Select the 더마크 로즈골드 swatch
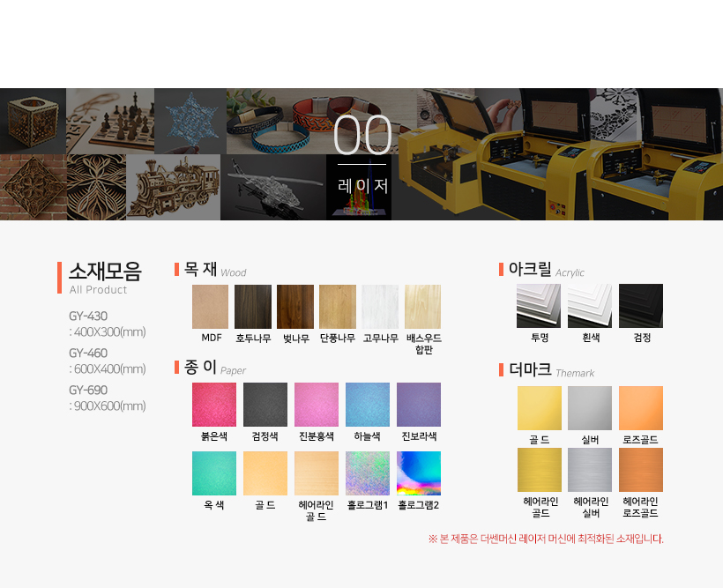723x588 pixels. coord(641,408)
